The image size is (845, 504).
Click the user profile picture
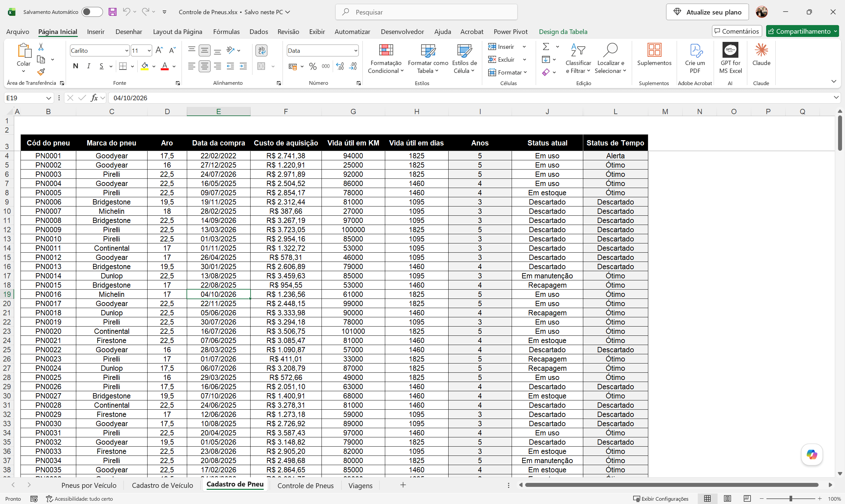click(761, 12)
